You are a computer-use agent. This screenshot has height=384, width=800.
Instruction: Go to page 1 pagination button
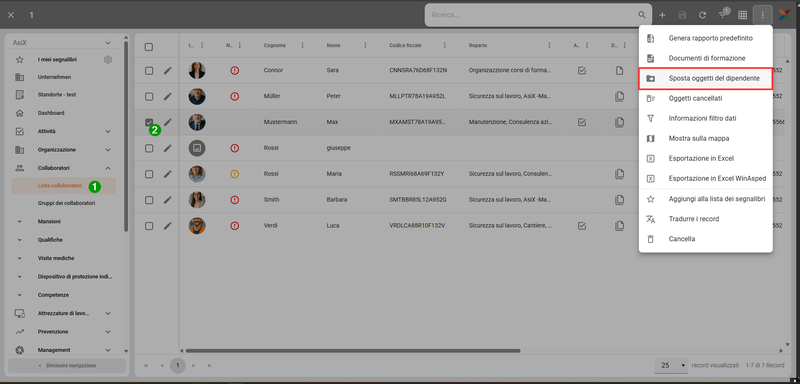(178, 365)
